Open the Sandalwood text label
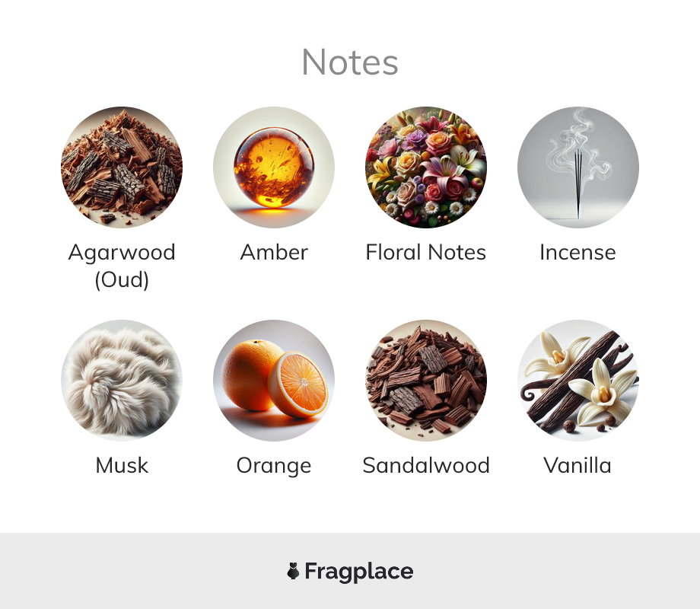Screen dimensions: 700x609 426,466
